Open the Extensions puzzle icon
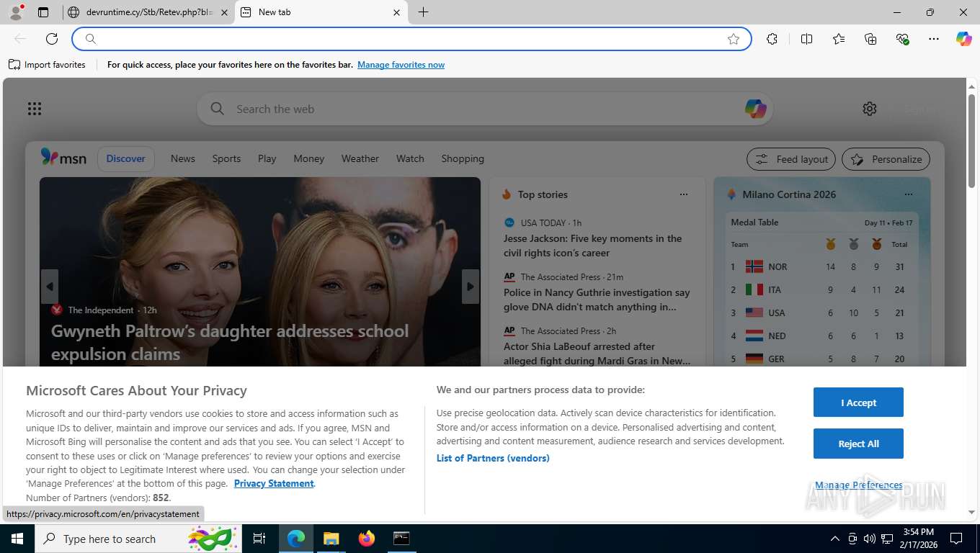 772,39
